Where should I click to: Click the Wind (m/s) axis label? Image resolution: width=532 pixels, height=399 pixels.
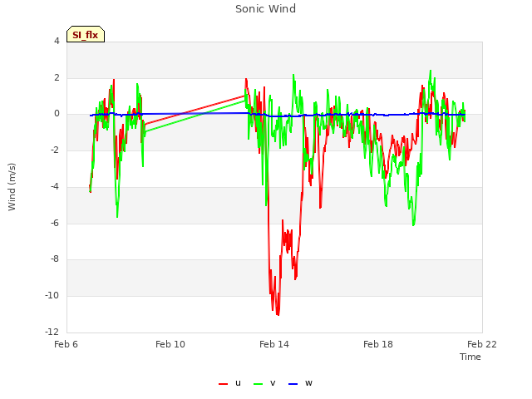click(x=12, y=187)
